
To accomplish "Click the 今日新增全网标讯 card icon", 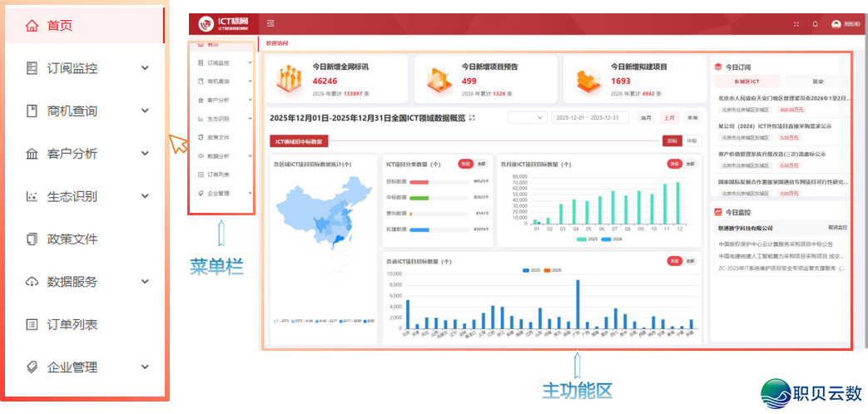I will 290,79.
